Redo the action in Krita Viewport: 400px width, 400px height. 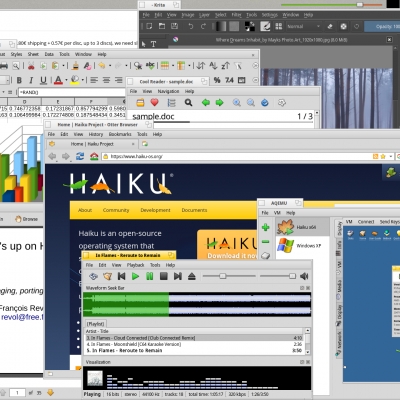(x=203, y=26)
